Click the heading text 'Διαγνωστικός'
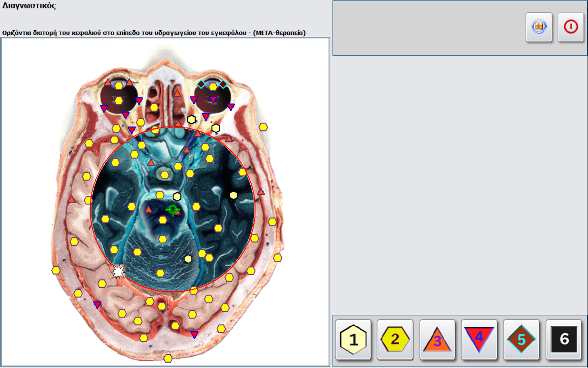 (x=29, y=6)
